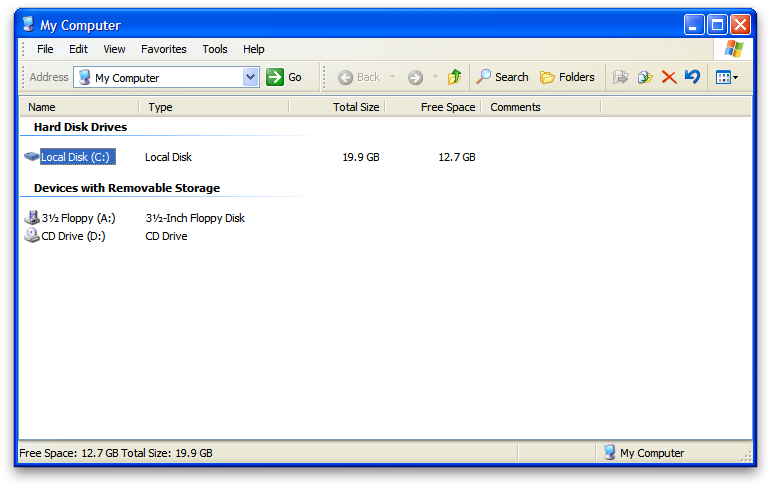Click the blue Undo arrow icon
The width and height of the screenshot is (771, 487).
click(692, 77)
